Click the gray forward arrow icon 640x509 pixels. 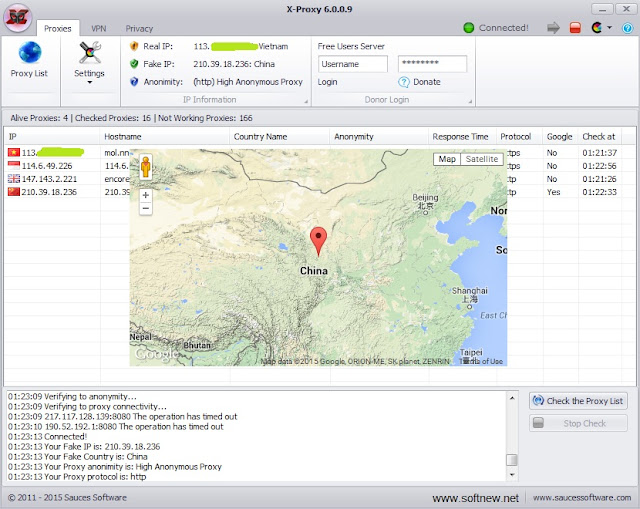[x=553, y=28]
